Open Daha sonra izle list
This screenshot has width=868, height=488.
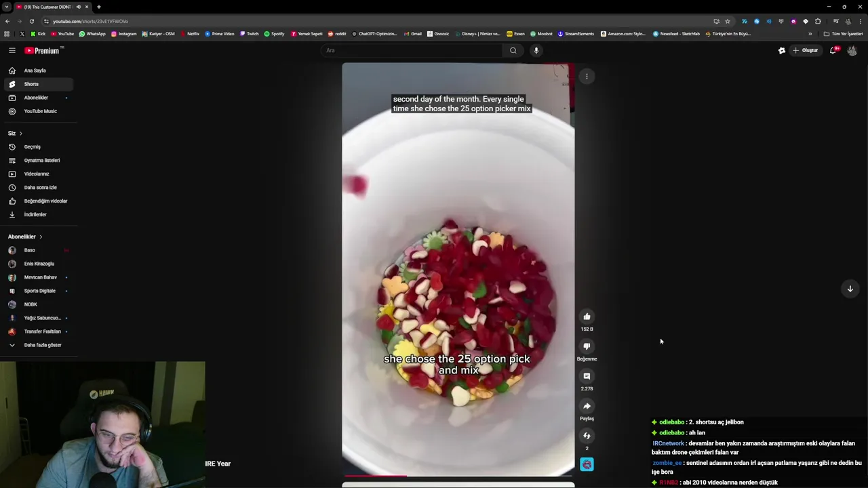38,188
